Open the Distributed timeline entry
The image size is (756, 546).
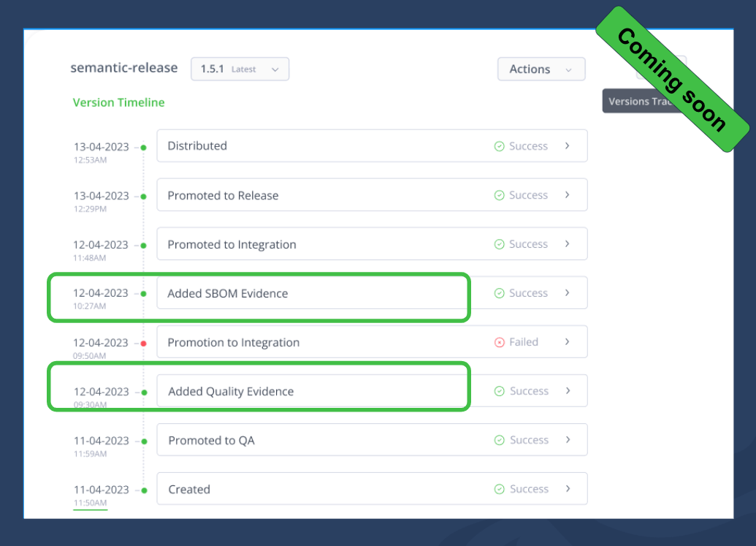point(372,145)
